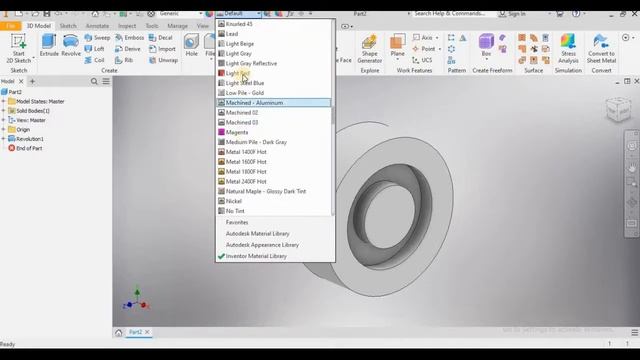
Task: Search the model browser
Action: 94,81
